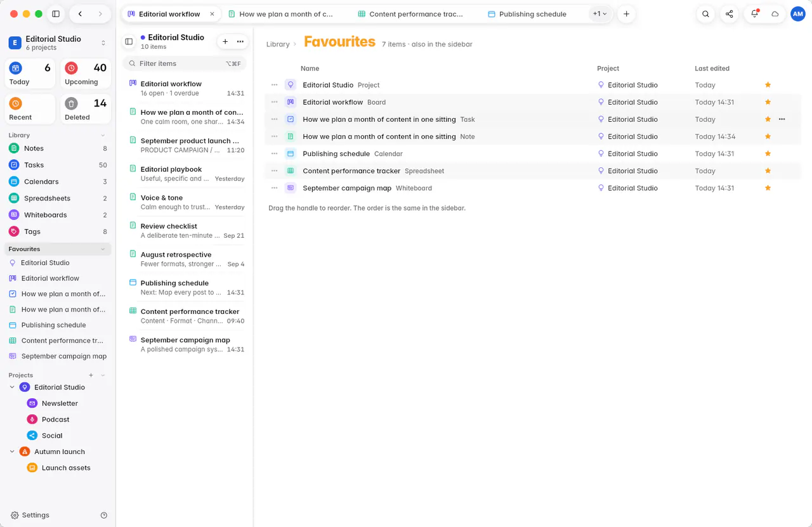
Task: Open the search magnifier in top bar
Action: click(705, 14)
